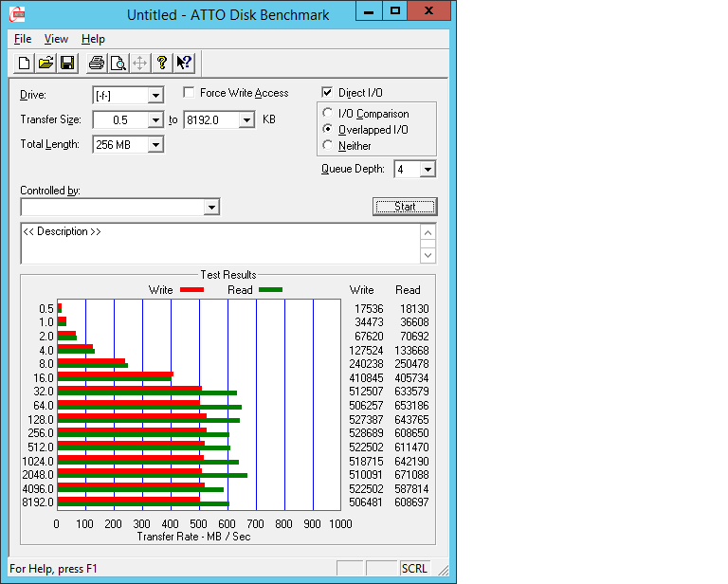Click the description box scroll down arrow
The width and height of the screenshot is (728, 584).
[428, 255]
